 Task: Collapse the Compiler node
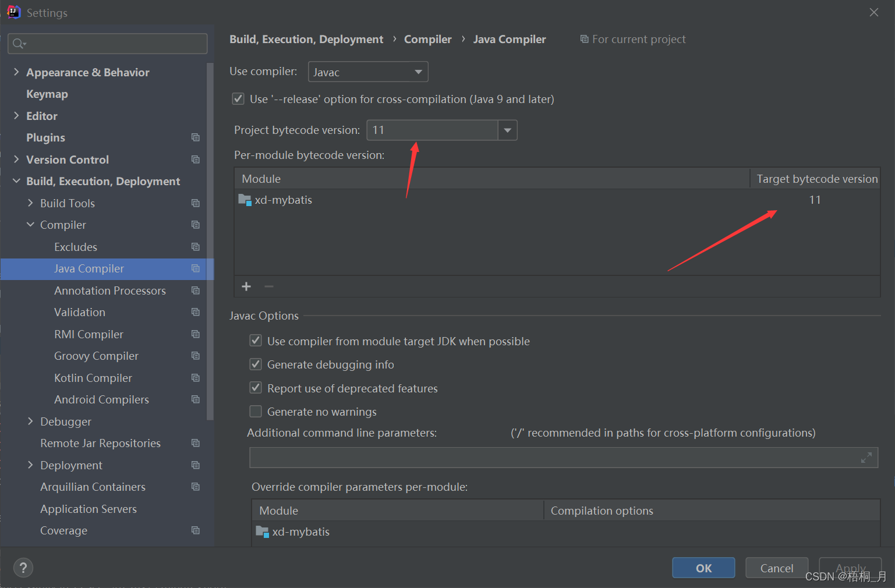click(30, 225)
